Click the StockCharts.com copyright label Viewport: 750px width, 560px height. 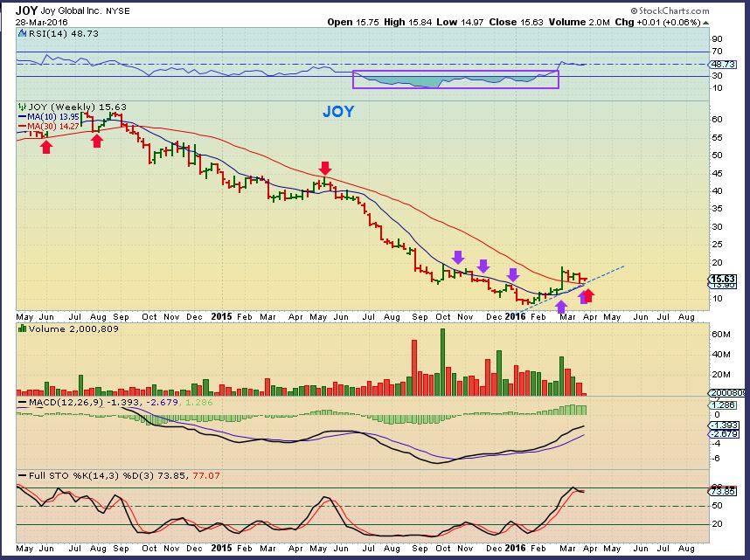click(670, 10)
